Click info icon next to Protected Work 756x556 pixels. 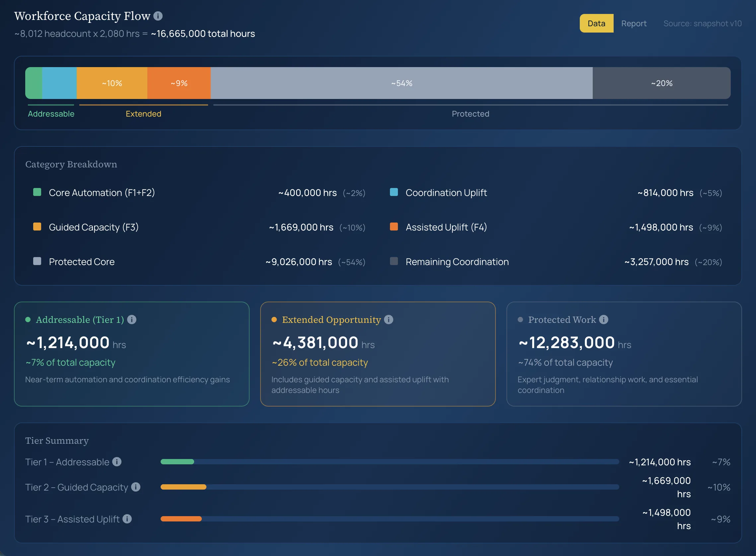(604, 320)
